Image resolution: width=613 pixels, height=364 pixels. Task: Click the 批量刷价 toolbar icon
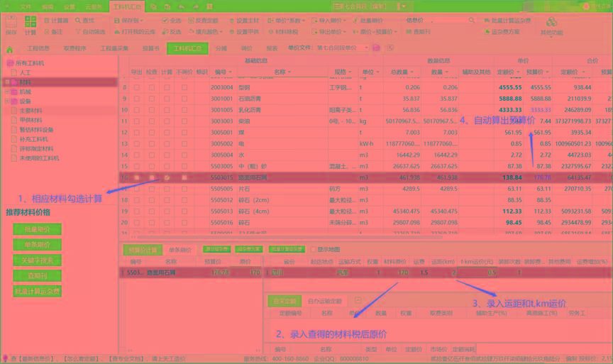pyautogui.click(x=368, y=21)
